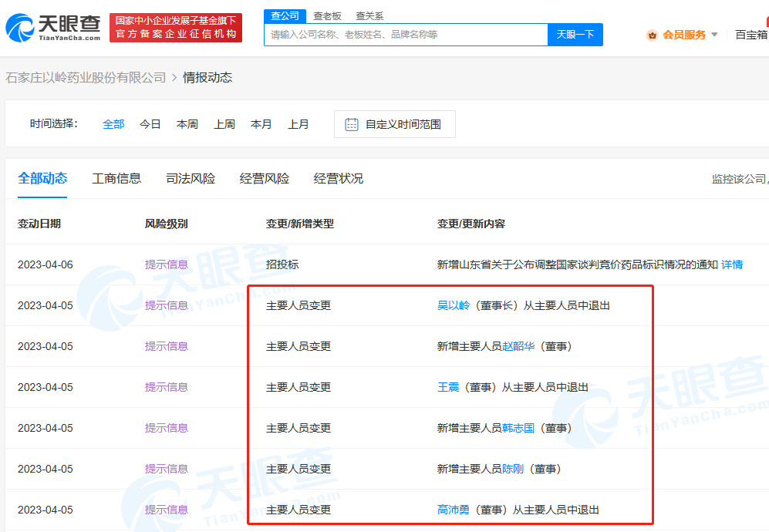Click the 天眼一下 search button

click(x=575, y=35)
